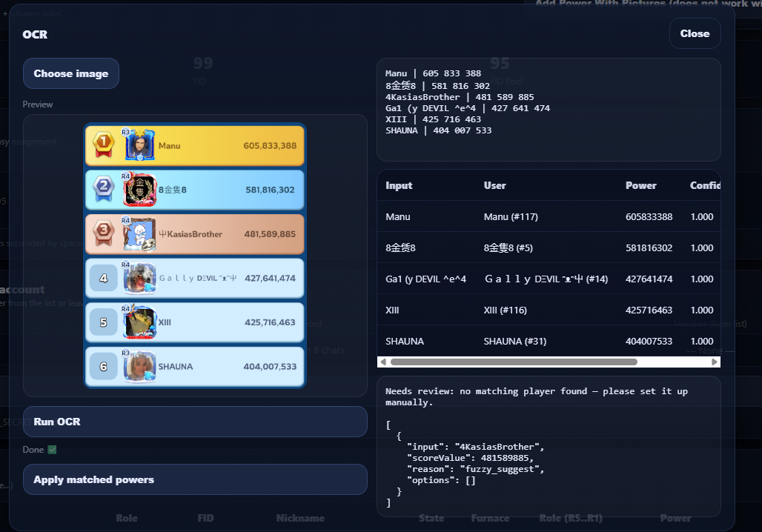Viewport: 762px width, 532px height.
Task: Toggle the Done checkbox
Action: tap(52, 449)
